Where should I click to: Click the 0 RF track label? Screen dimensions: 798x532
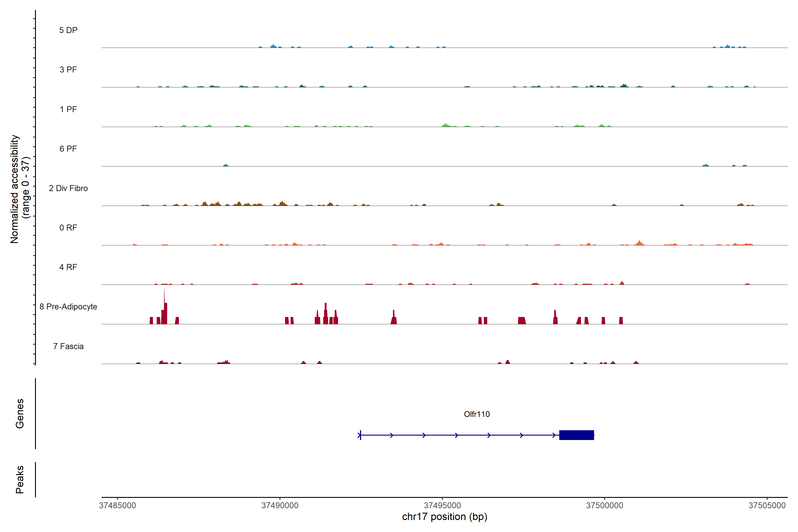68,228
